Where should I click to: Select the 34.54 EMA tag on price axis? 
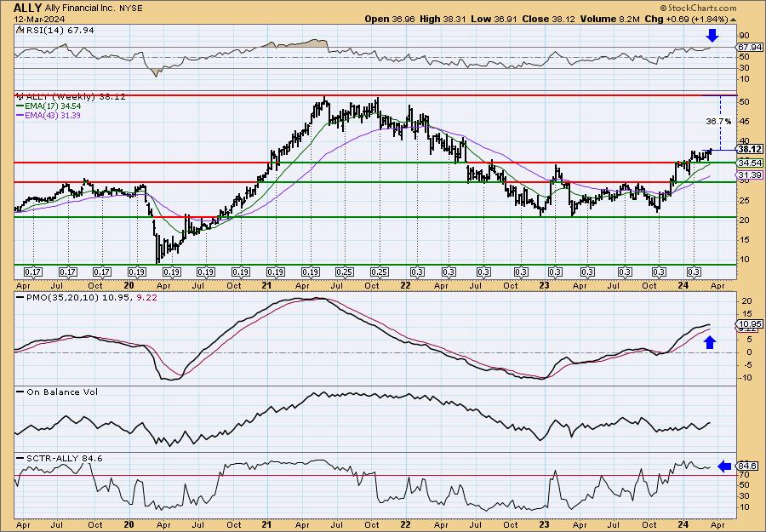(749, 163)
